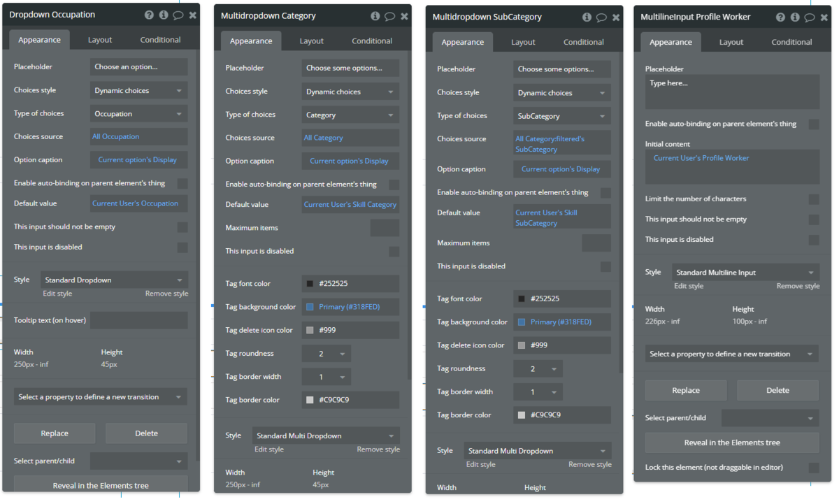Viewport: 839px width, 504px height.
Task: Open Tag border color swatch in Multidropdown Category
Action: click(310, 401)
